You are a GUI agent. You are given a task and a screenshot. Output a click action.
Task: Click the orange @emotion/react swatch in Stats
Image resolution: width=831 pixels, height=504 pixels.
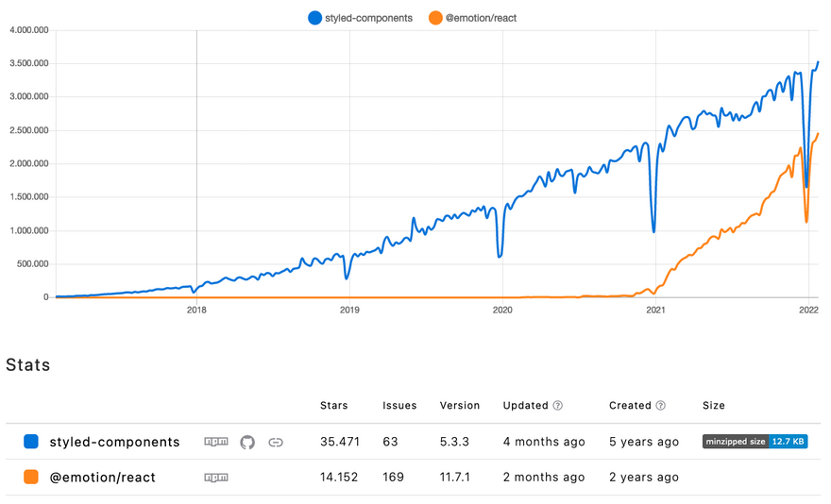(31, 478)
